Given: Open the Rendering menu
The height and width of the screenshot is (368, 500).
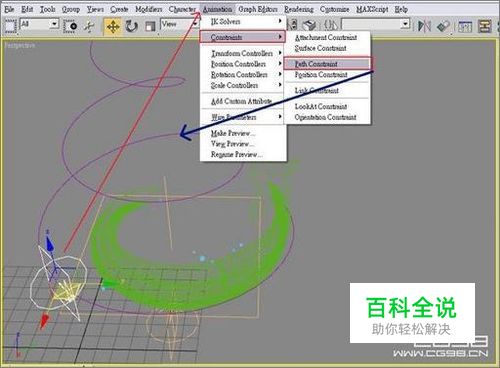Looking at the screenshot, I should pos(299,9).
